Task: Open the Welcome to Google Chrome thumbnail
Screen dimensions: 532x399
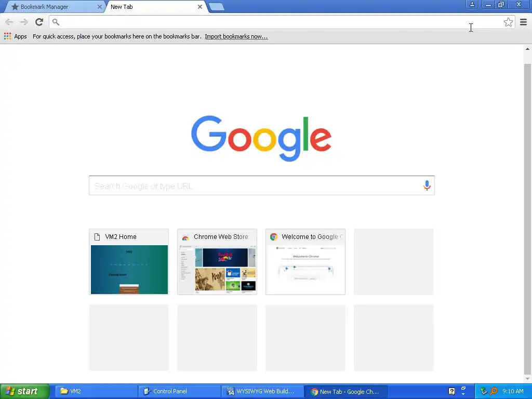Action: point(305,262)
